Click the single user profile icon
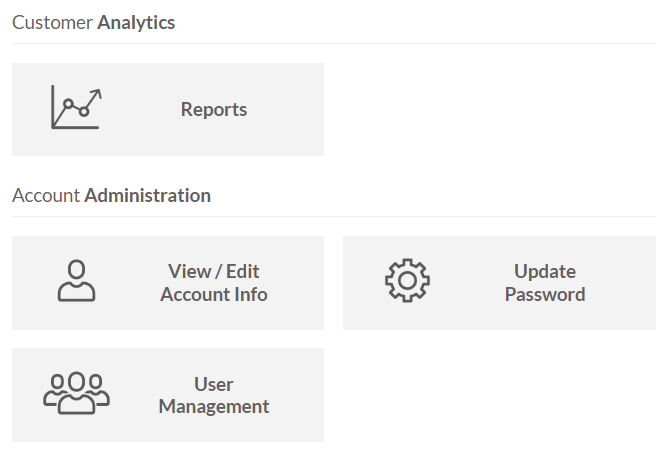The width and height of the screenshot is (663, 455). (76, 281)
